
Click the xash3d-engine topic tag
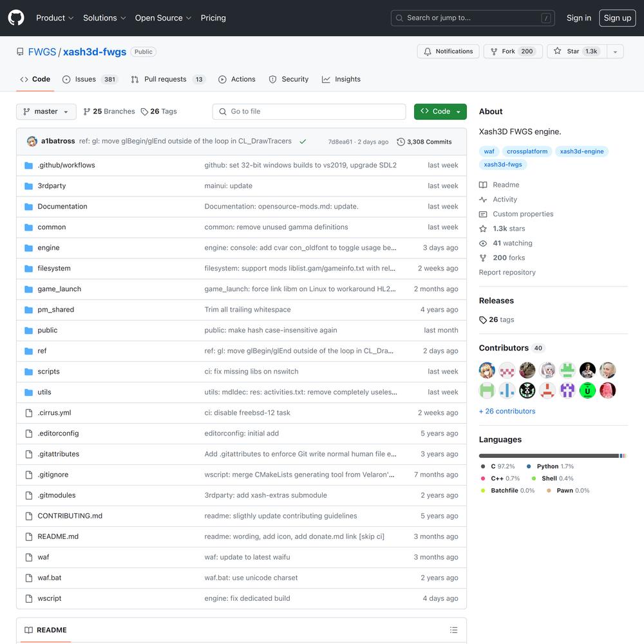(582, 151)
